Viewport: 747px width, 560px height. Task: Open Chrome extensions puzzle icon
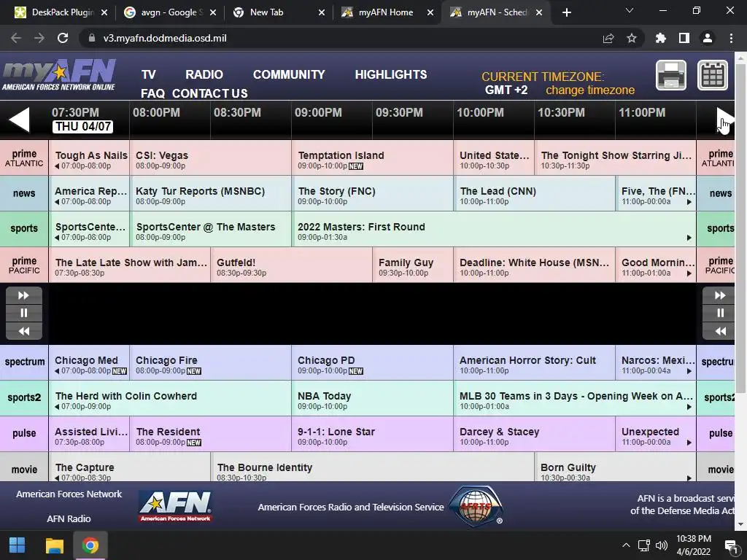661,38
